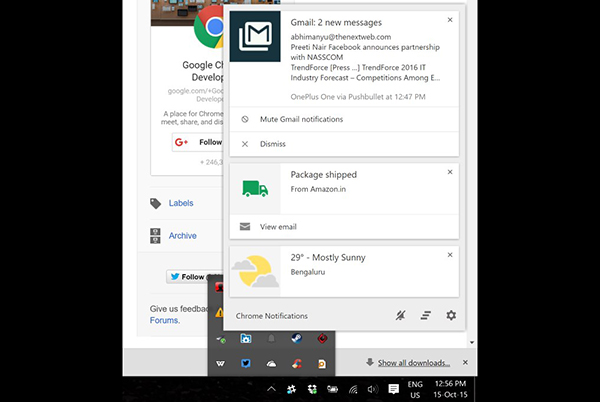Click Show all downloads link
Screen dimensions: 600x402
click(x=414, y=363)
